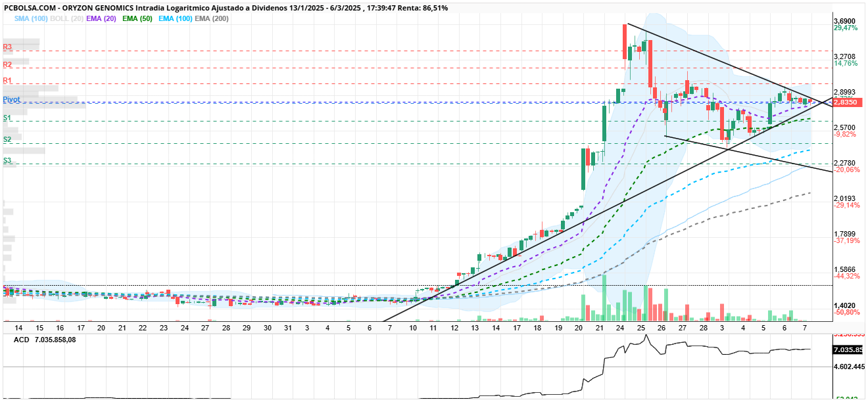
Task: Click the -20,06% axis percentage
Action: (847, 169)
